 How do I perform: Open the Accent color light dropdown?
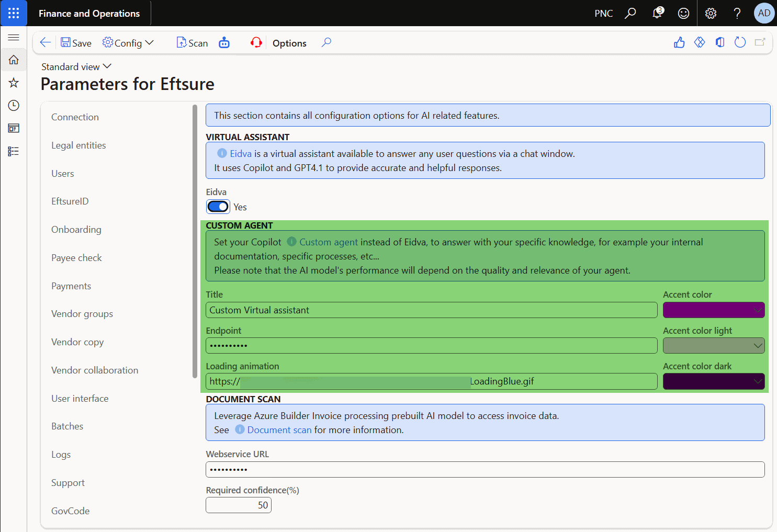(714, 346)
